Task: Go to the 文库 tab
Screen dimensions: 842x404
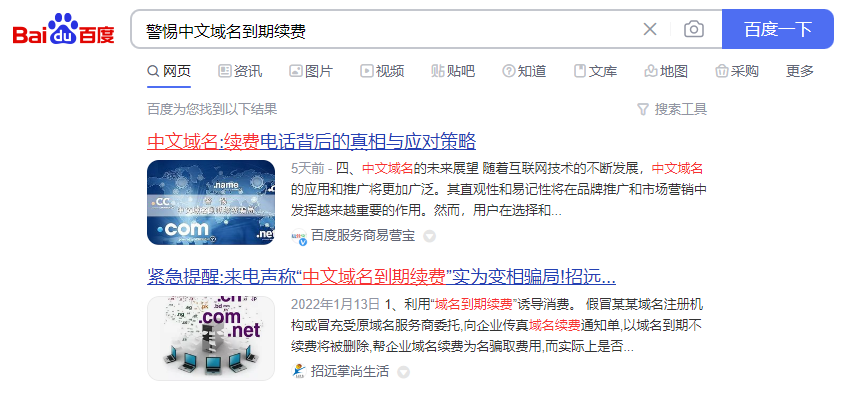Action: [595, 71]
